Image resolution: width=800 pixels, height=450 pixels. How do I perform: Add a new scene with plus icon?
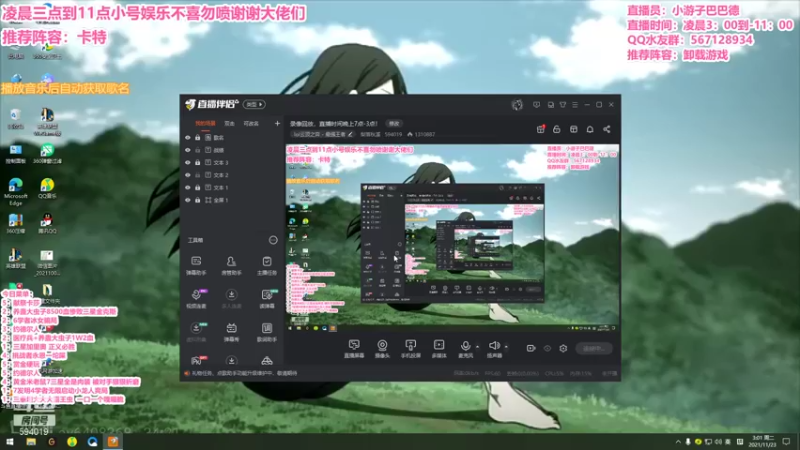tap(277, 123)
